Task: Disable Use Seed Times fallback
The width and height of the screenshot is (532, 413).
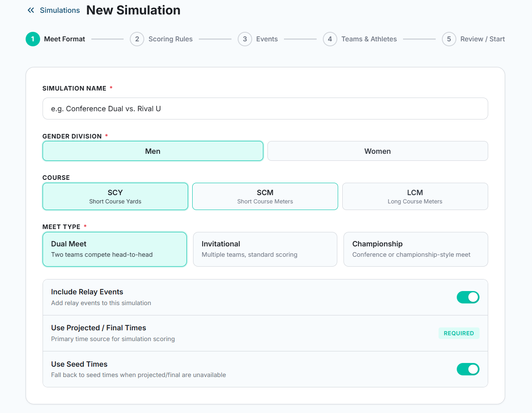Action: (x=468, y=369)
